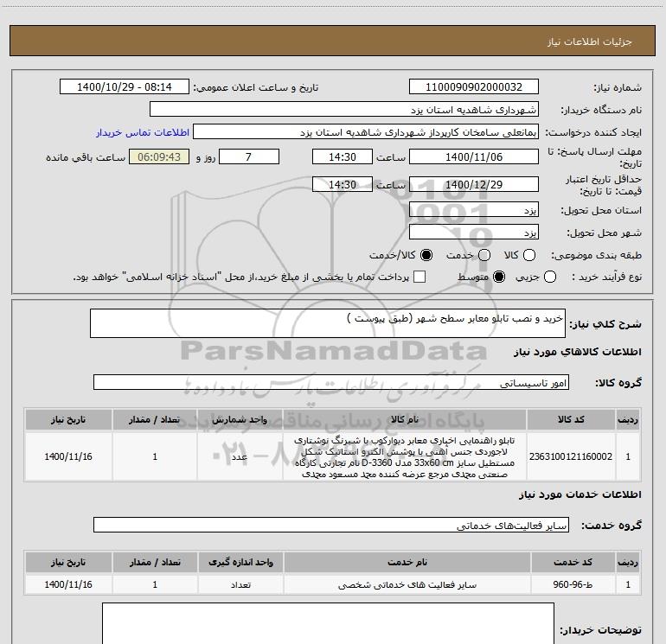
Task: Click the services table header کد خدمت
Action: (x=573, y=562)
